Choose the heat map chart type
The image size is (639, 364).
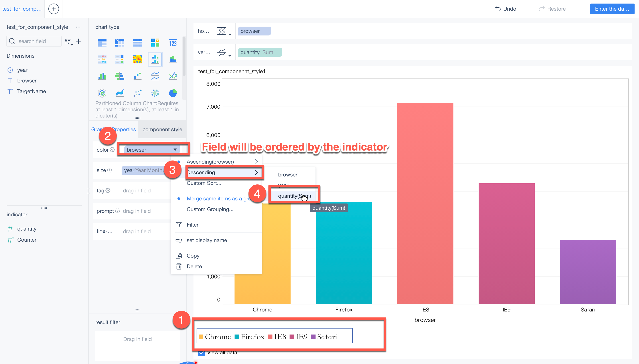(137, 59)
